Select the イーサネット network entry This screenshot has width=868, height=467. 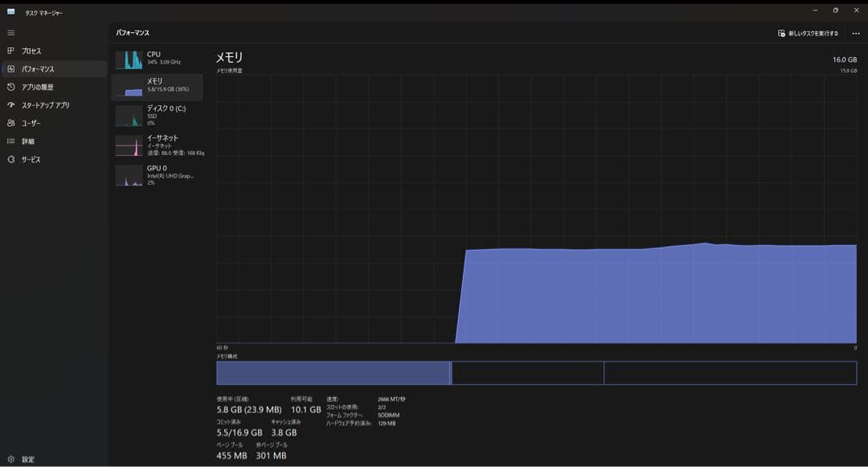click(158, 145)
